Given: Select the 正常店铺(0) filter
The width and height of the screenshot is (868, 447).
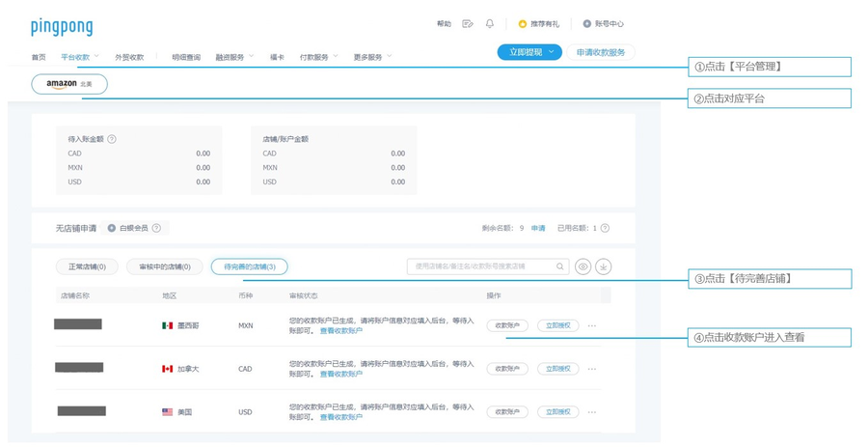Looking at the screenshot, I should tap(87, 266).
